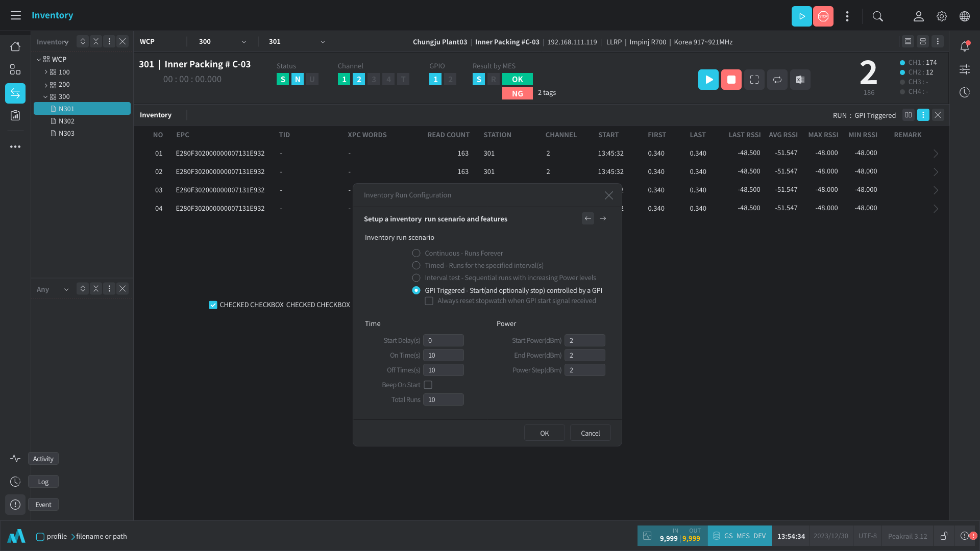Click the repeat loop icon
The width and height of the screenshot is (980, 551).
pyautogui.click(x=777, y=80)
